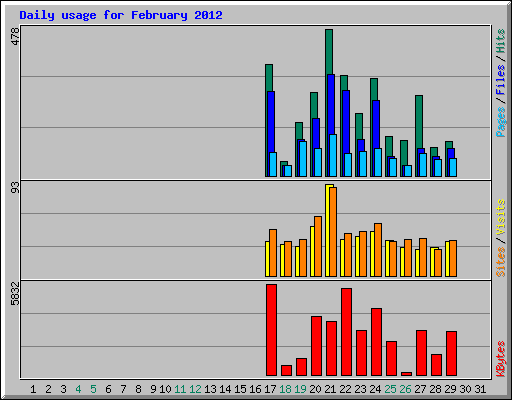
Task: Click day label 27 on the axis
Action: (420, 389)
